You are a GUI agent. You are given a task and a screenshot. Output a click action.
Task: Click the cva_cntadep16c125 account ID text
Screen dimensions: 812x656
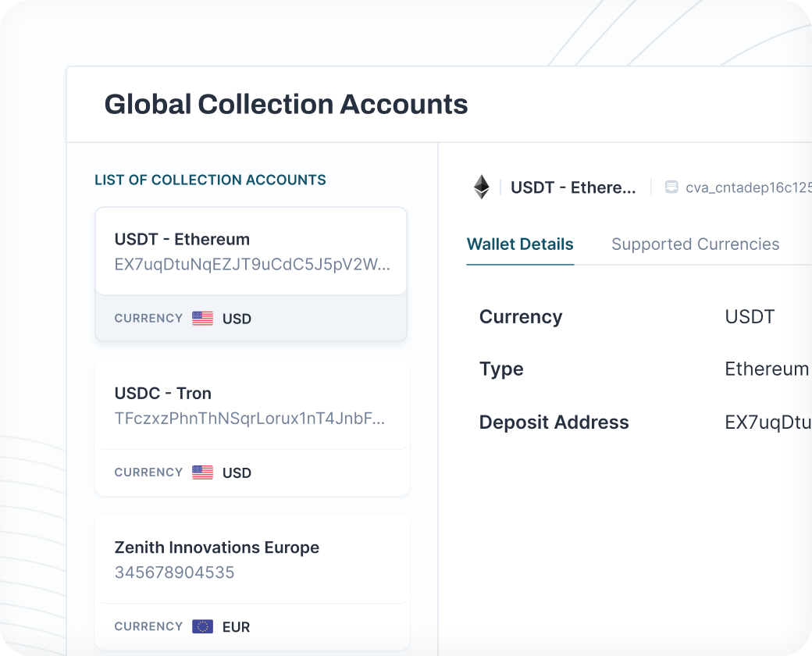pos(749,187)
